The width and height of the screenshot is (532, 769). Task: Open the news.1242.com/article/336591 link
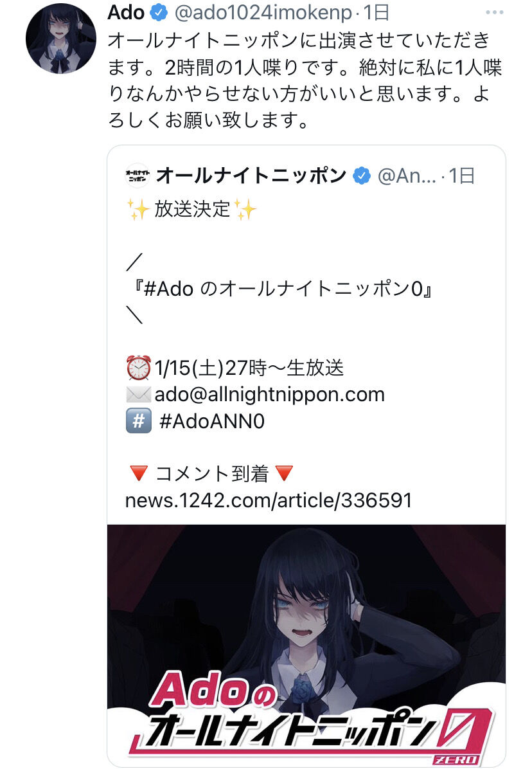269,501
